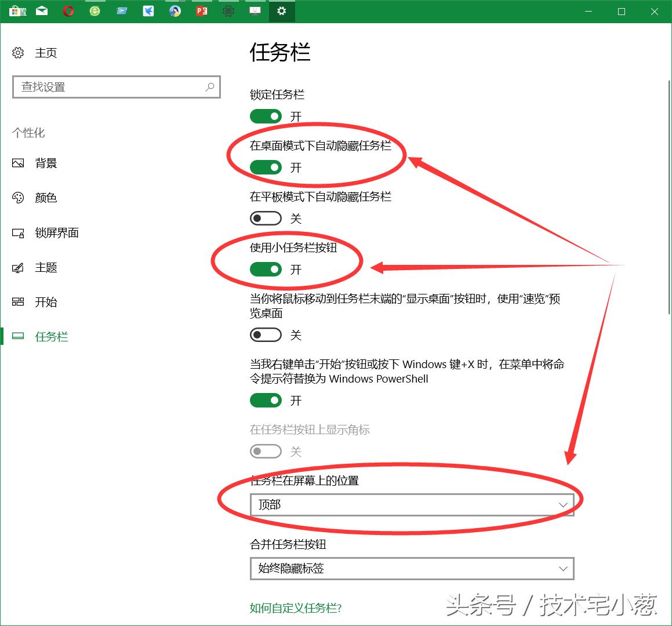Select the 开始 (Start) settings section
The height and width of the screenshot is (626, 672).
45,302
